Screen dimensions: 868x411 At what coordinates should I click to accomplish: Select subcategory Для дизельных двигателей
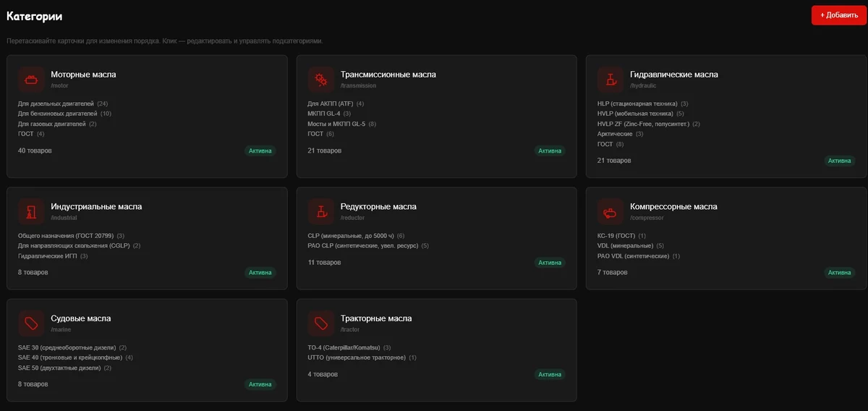[56, 103]
